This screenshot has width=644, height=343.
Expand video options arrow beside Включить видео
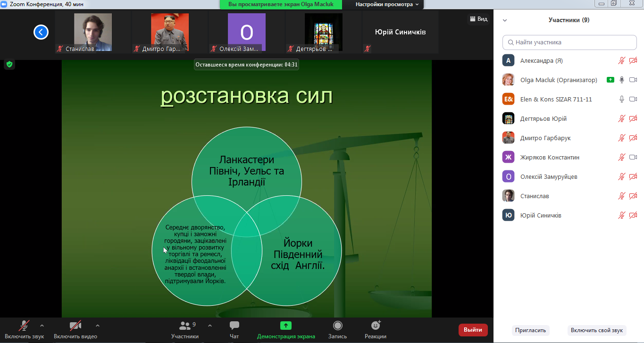tap(98, 326)
